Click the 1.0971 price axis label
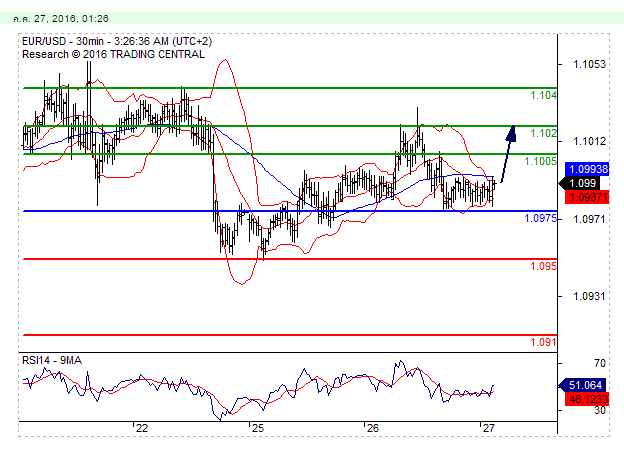 coord(589,219)
